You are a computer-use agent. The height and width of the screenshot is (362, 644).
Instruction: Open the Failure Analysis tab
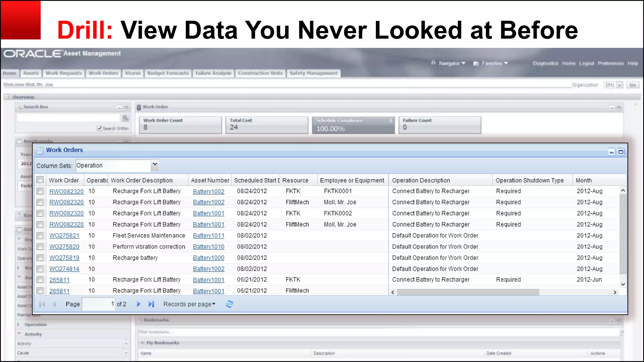coord(213,73)
